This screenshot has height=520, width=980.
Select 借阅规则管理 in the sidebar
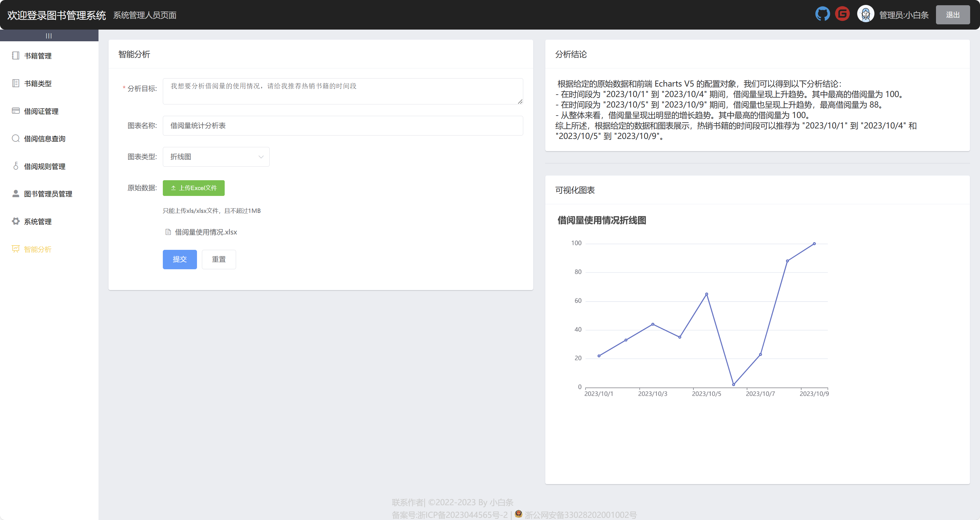pos(45,166)
